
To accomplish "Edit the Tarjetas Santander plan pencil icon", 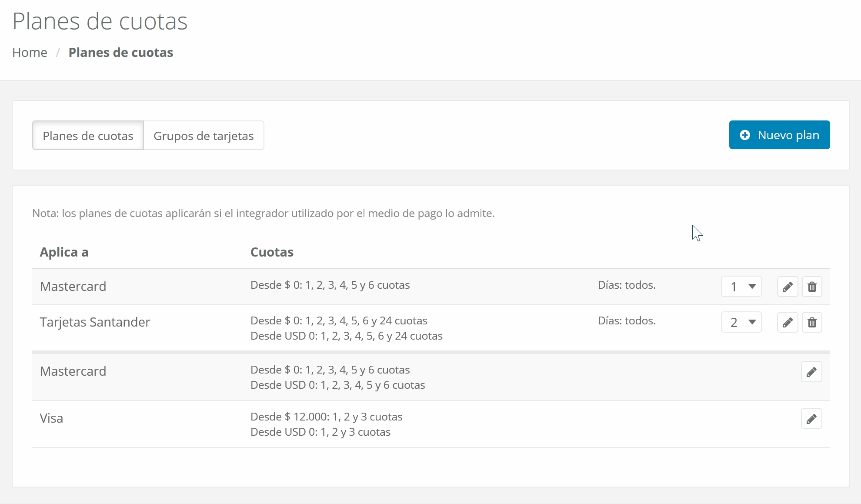I will [787, 323].
